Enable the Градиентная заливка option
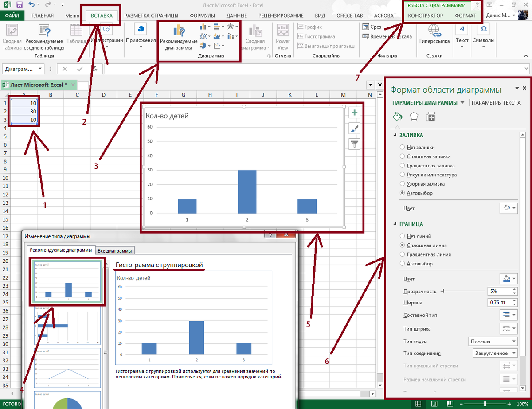Image resolution: width=532 pixels, height=409 pixels. click(402, 166)
